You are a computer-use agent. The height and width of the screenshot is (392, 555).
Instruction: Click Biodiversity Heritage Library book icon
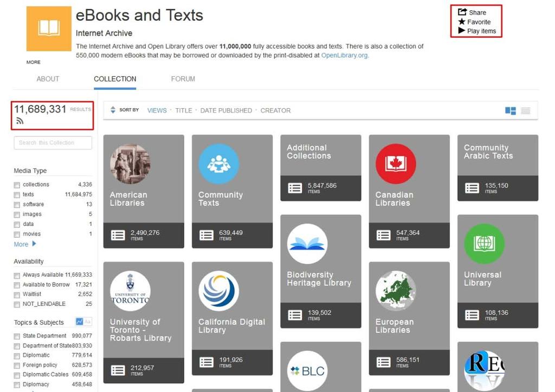307,244
